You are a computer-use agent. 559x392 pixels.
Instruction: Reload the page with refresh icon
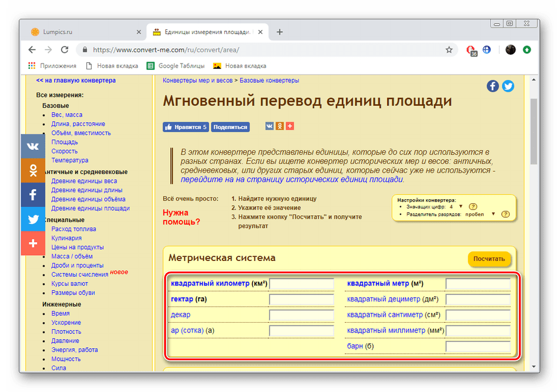pyautogui.click(x=65, y=50)
